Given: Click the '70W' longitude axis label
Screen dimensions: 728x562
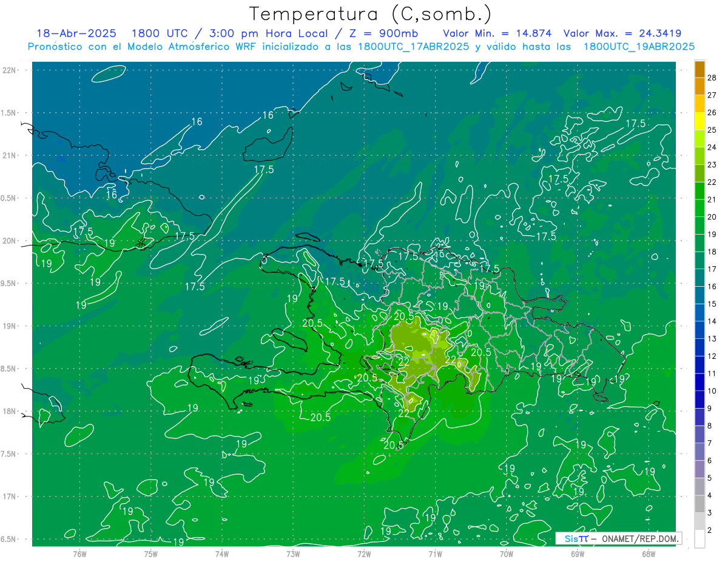Looking at the screenshot, I should pyautogui.click(x=506, y=554).
